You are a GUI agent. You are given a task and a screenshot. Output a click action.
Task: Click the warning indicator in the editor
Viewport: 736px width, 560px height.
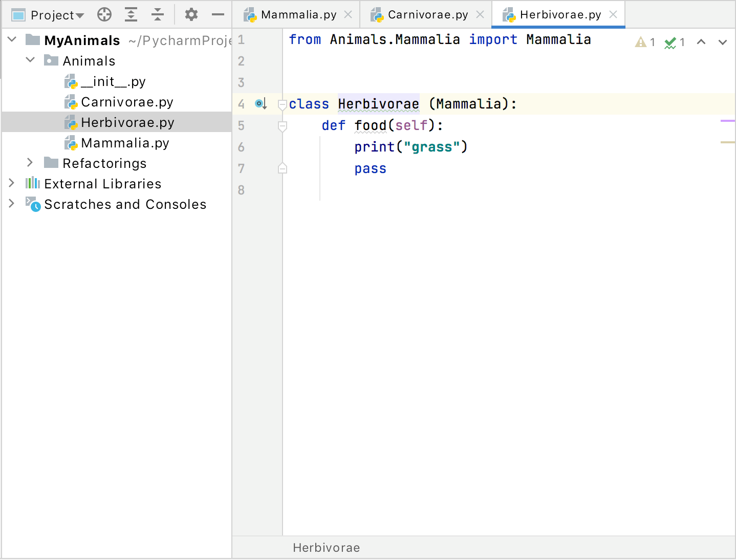point(644,42)
